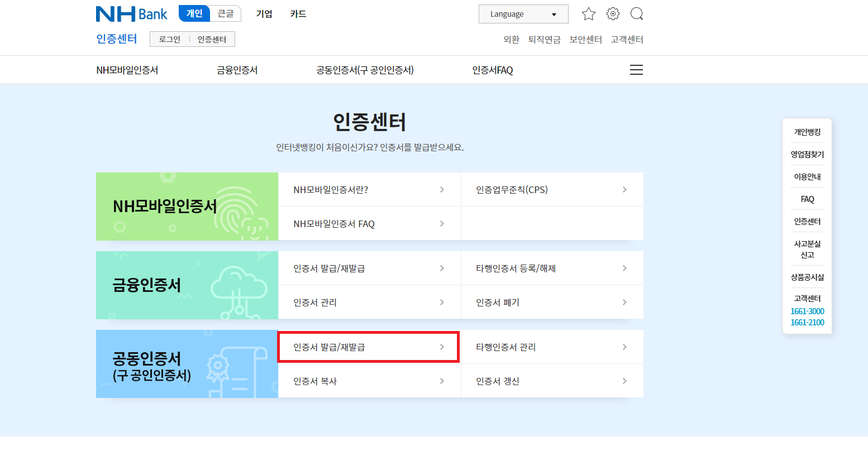Click 고객센터 in side quick menu
The height and width of the screenshot is (456, 868).
(x=807, y=299)
